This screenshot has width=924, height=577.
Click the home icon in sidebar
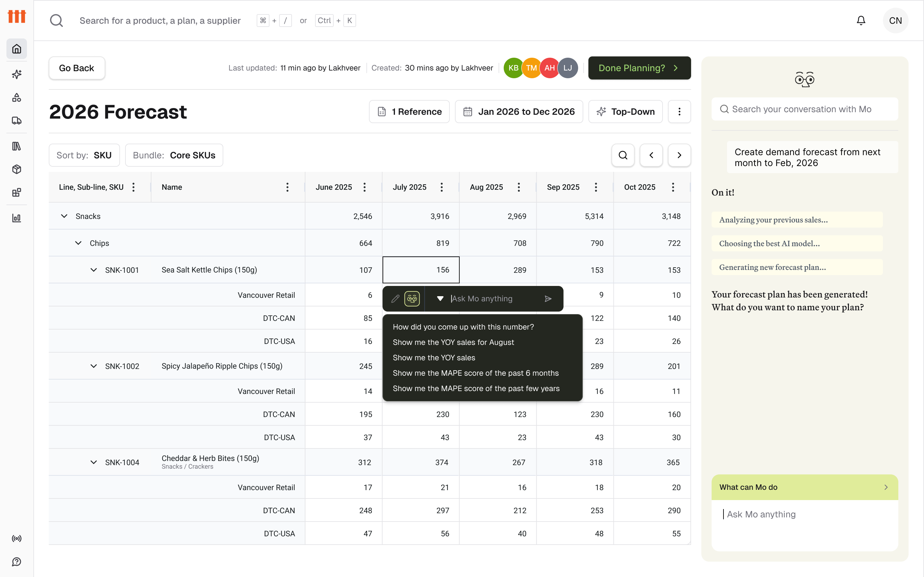16,49
